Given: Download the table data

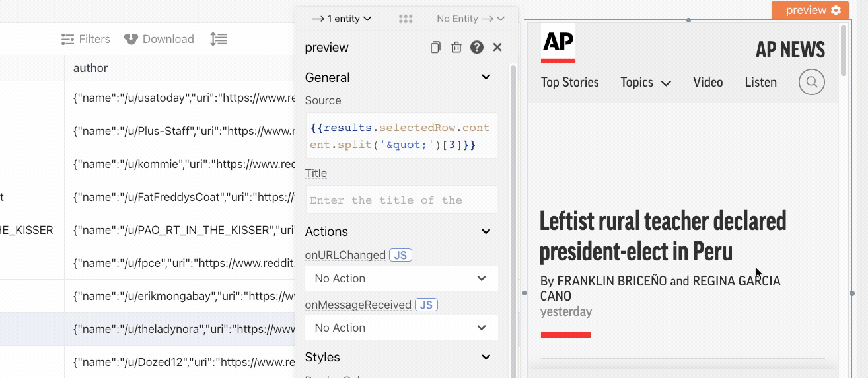Looking at the screenshot, I should pos(159,39).
